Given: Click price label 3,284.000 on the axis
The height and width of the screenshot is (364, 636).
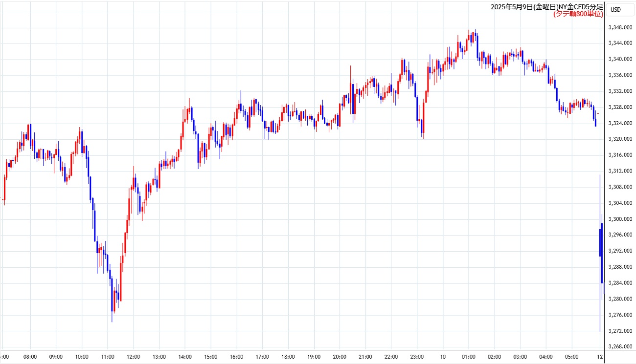Looking at the screenshot, I should tap(620, 283).
